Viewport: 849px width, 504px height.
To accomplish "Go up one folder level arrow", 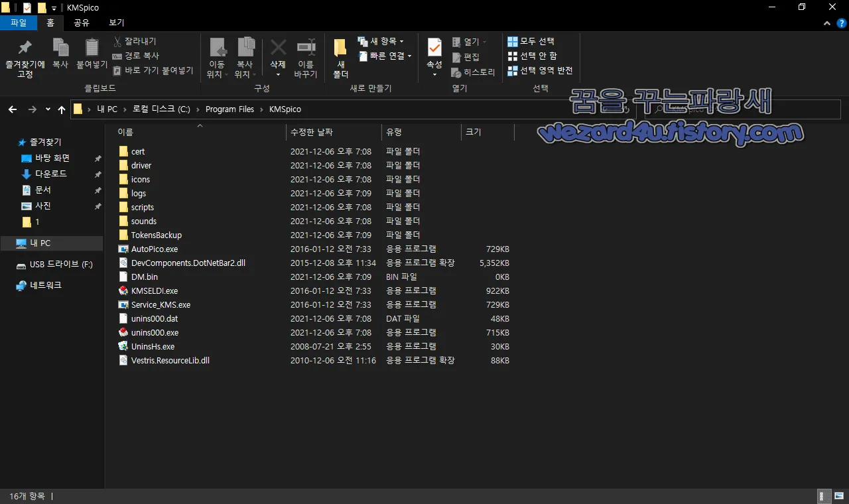I will [62, 109].
